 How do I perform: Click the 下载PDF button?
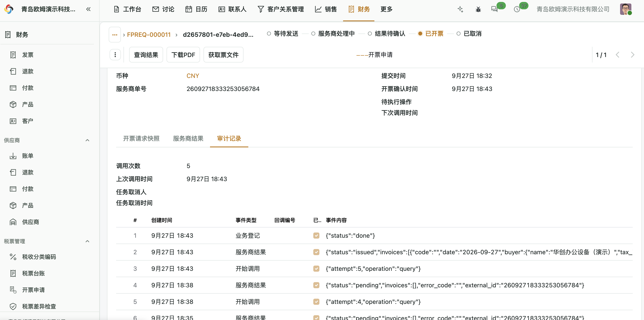(183, 55)
